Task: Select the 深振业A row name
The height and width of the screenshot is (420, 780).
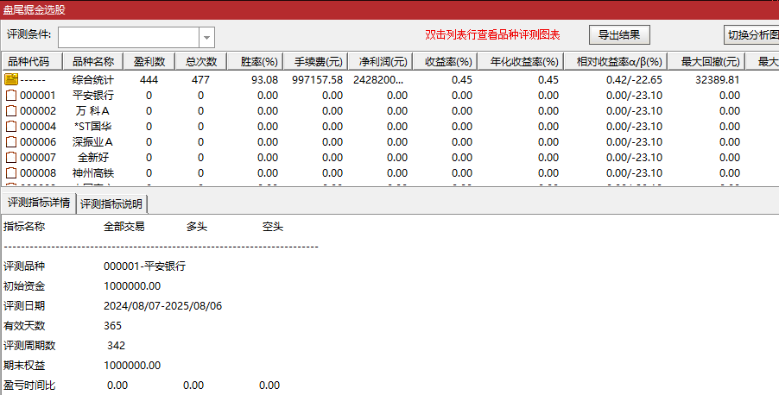Action: [x=95, y=142]
